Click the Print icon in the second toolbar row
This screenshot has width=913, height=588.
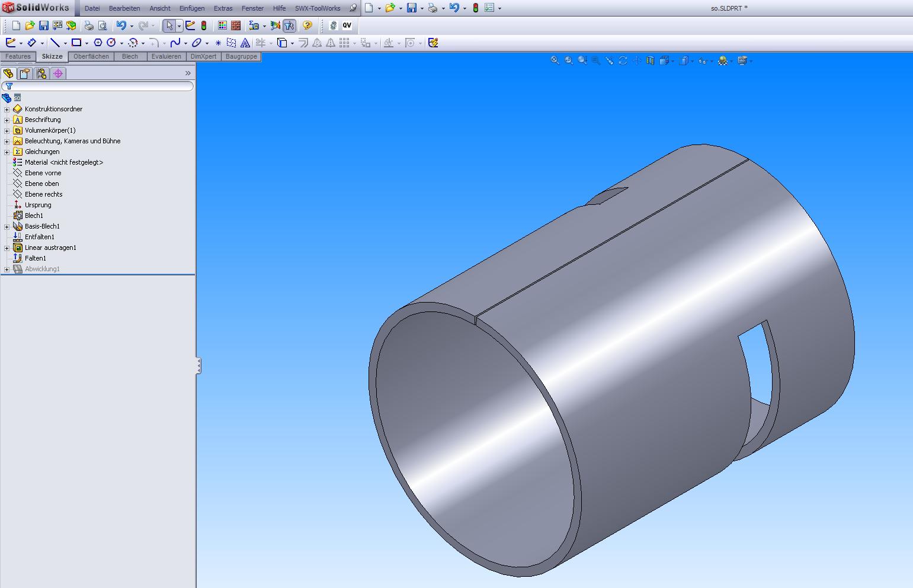click(x=89, y=25)
